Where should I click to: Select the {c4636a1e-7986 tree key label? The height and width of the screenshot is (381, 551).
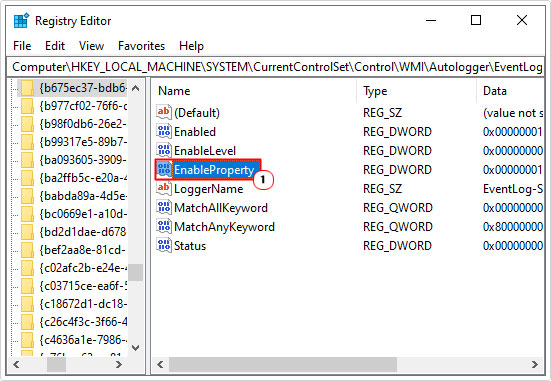pos(83,340)
